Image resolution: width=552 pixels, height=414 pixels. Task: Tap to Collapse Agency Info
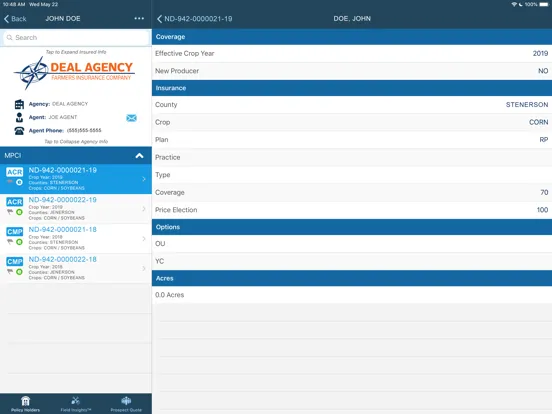click(x=76, y=142)
